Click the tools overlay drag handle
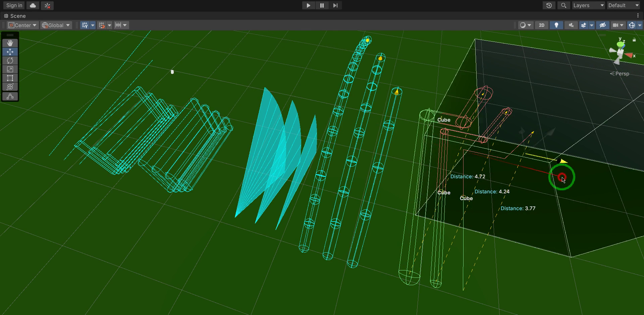The height and width of the screenshot is (315, 644). pyautogui.click(x=10, y=35)
